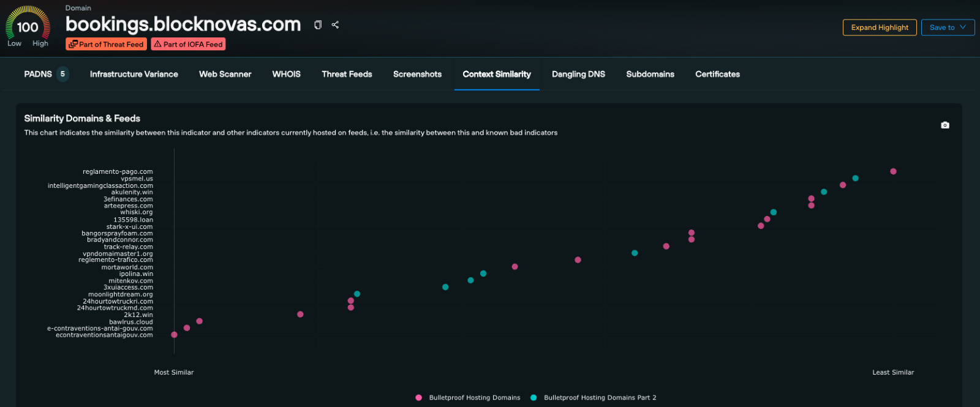Image resolution: width=980 pixels, height=407 pixels.
Task: Click the data point for reglamento-pago.com
Action: (x=893, y=171)
